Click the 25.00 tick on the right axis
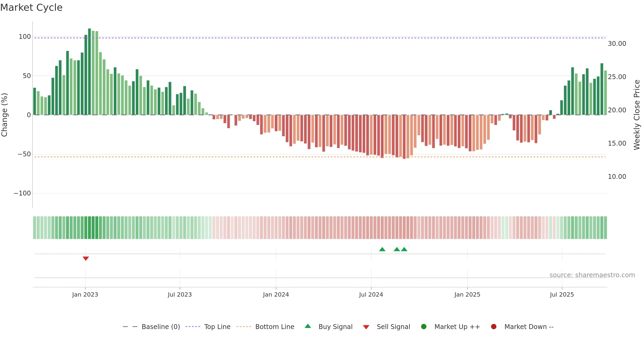This screenshot has width=644, height=362. click(x=617, y=77)
